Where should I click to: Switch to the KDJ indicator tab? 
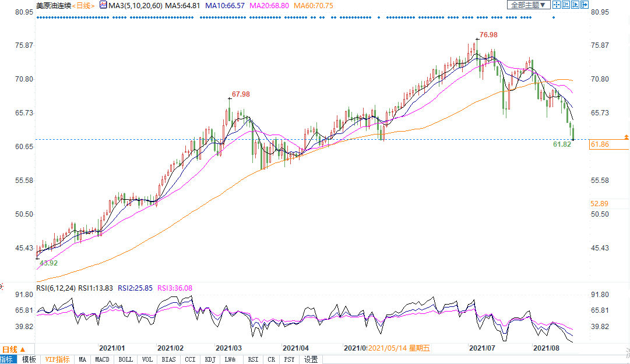pos(210,359)
